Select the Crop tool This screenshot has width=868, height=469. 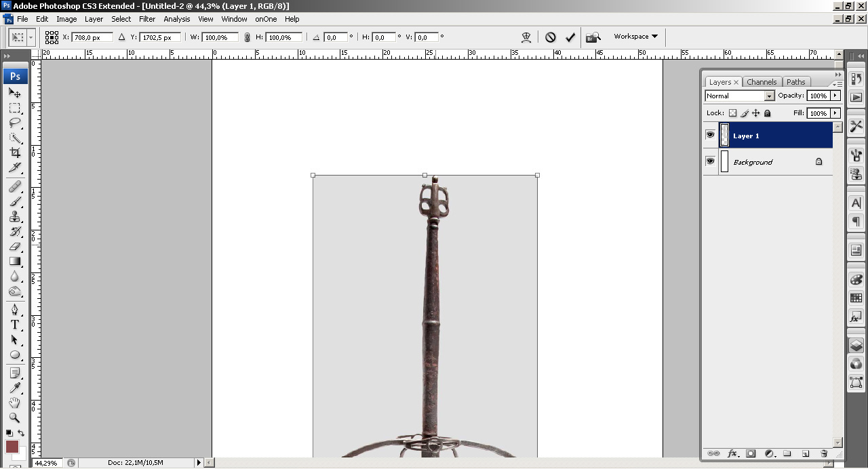15,153
